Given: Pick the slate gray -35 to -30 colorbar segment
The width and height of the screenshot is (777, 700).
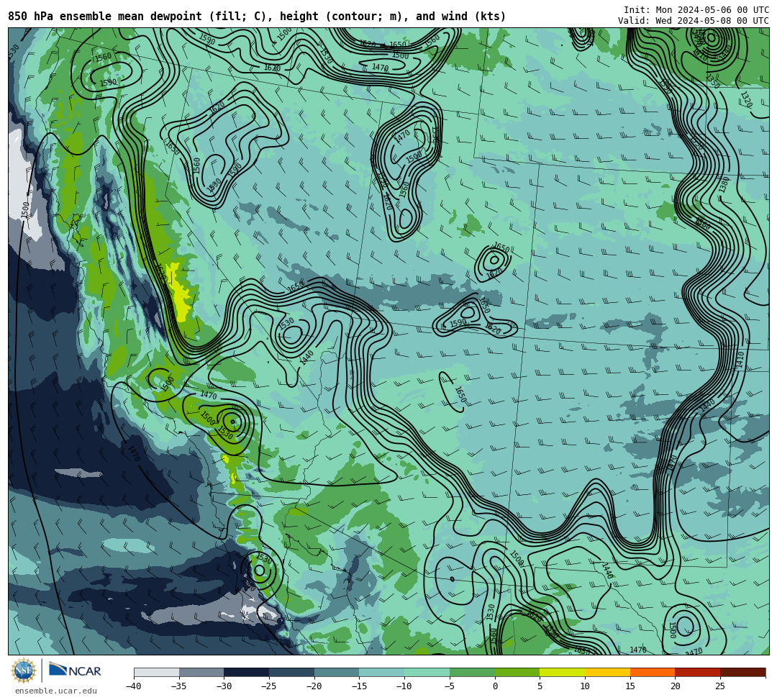Looking at the screenshot, I should [x=201, y=673].
